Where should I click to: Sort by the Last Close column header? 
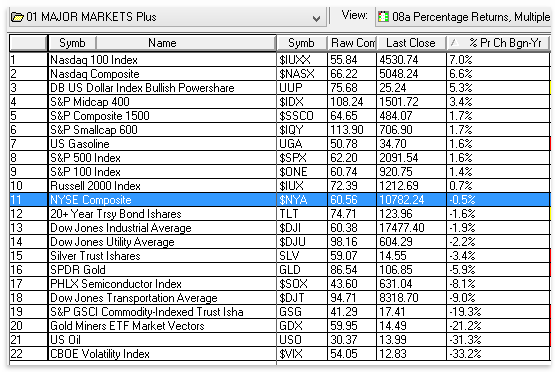[411, 43]
